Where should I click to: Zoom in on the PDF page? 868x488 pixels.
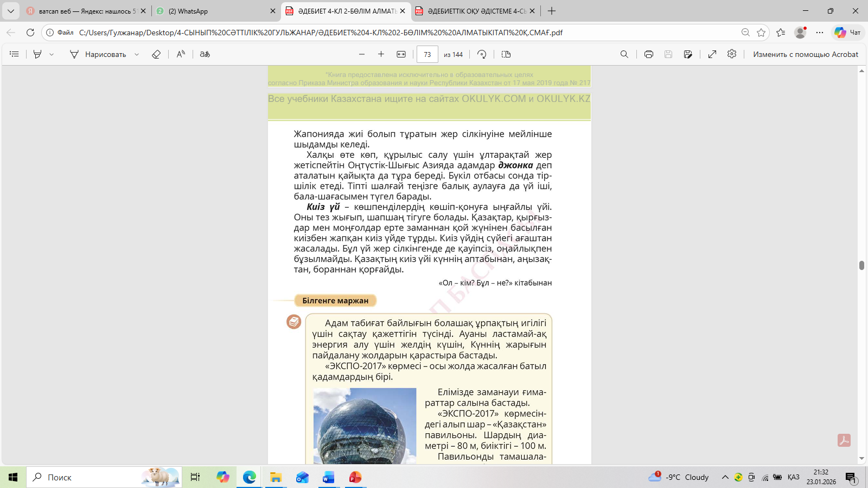coord(381,54)
